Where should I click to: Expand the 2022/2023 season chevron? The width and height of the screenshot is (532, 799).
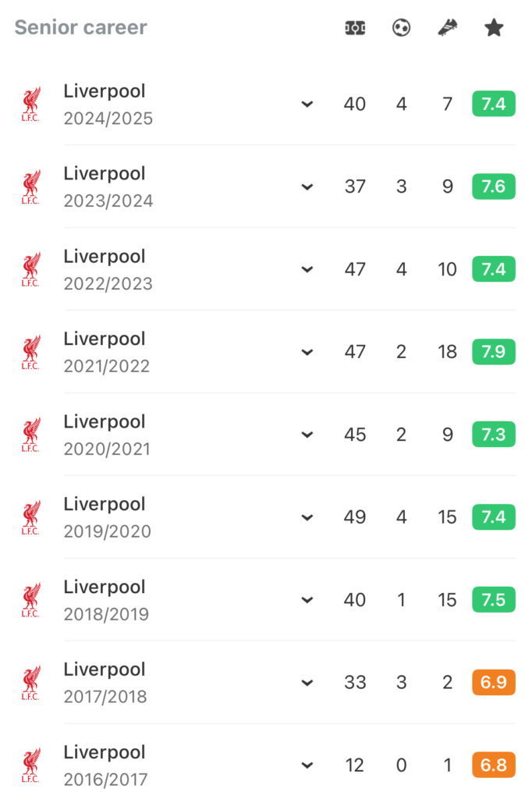(x=307, y=269)
